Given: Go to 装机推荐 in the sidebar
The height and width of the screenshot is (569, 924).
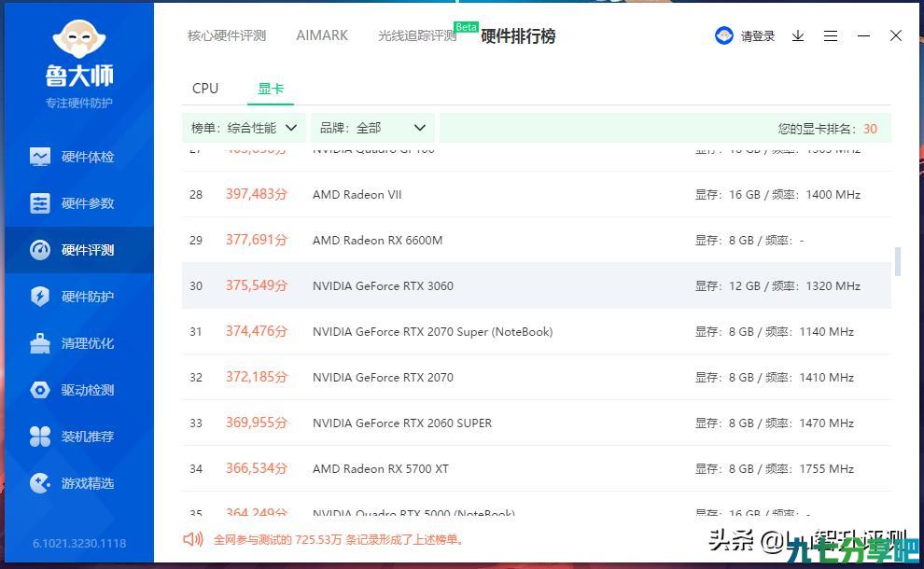Looking at the screenshot, I should (88, 437).
